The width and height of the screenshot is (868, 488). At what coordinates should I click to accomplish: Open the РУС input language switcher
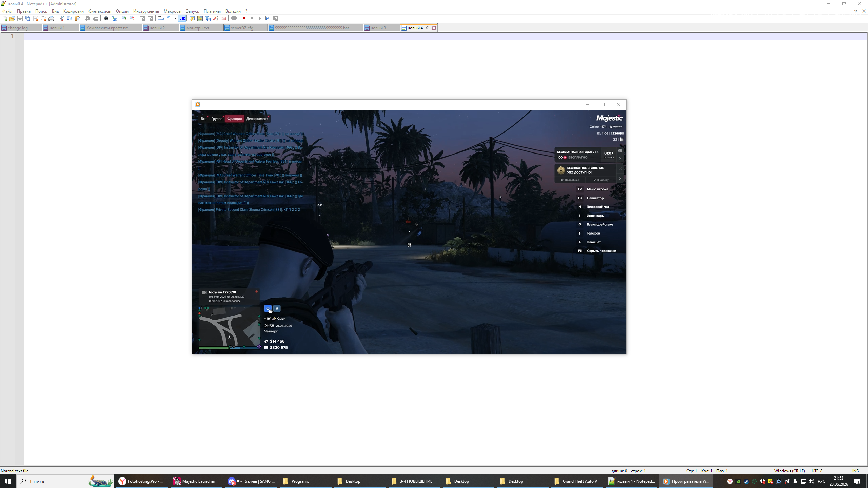[x=821, y=481]
